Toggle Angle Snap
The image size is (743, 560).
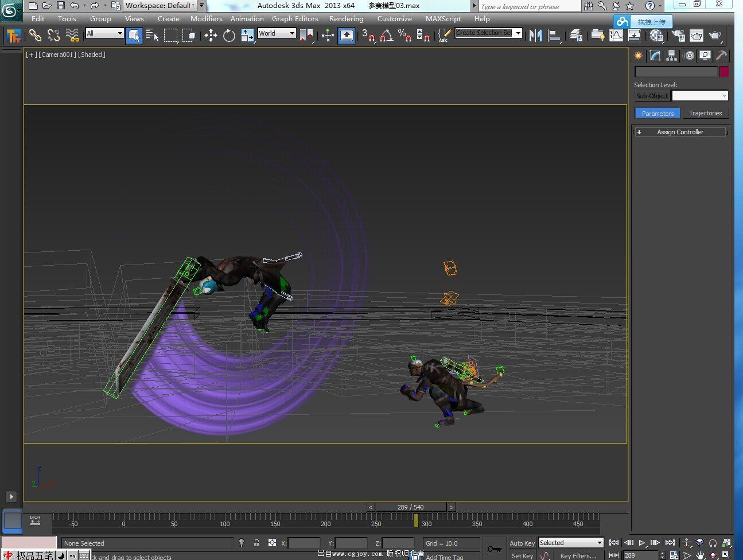387,36
